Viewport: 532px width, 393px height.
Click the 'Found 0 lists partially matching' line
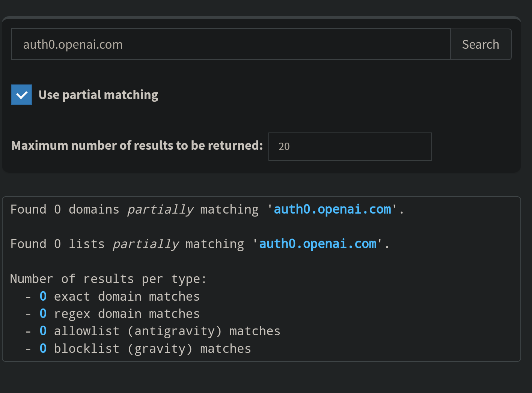point(200,244)
